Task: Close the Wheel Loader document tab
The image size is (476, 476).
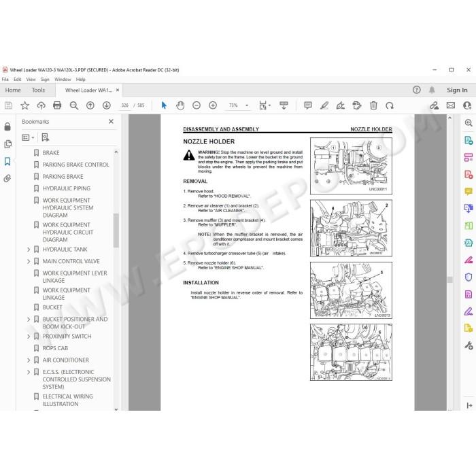Action: coord(118,90)
